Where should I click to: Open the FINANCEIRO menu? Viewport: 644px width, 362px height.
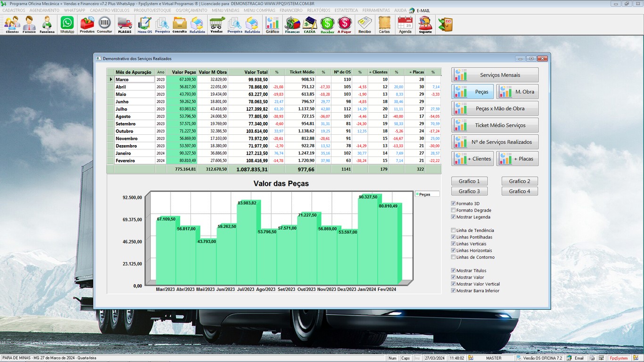tap(291, 10)
